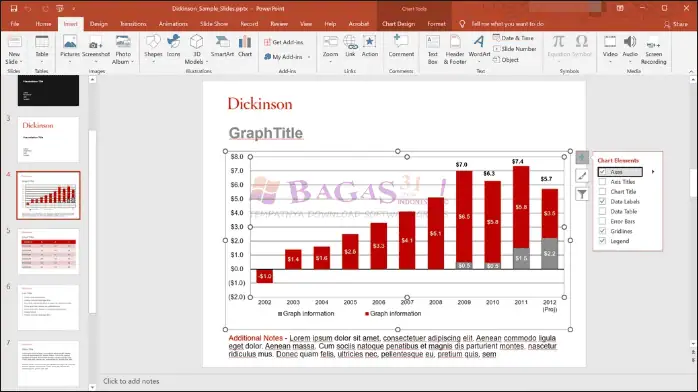Image resolution: width=698 pixels, height=392 pixels.
Task: Select slide 3 thumbnail
Action: click(x=48, y=139)
